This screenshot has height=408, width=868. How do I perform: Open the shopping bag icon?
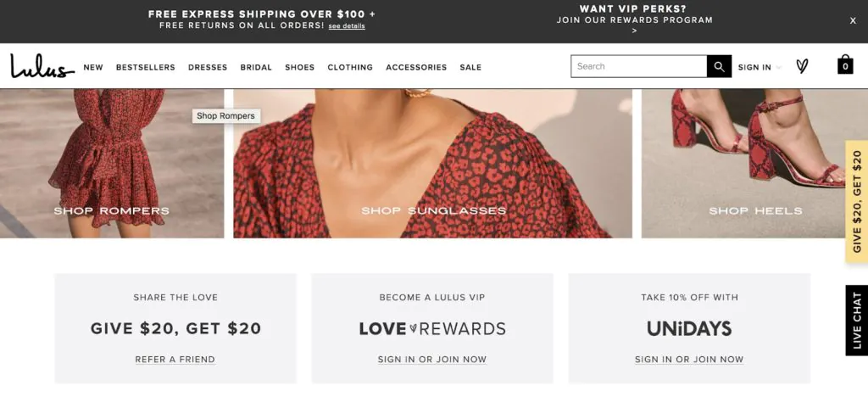845,65
